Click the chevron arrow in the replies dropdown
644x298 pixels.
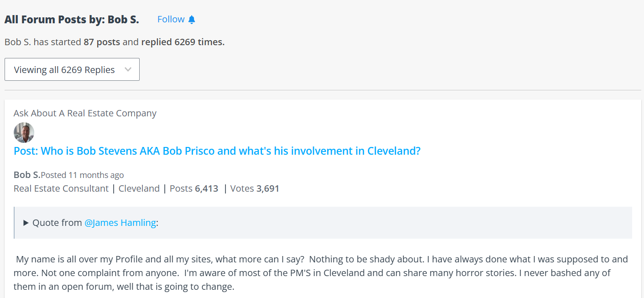click(128, 70)
